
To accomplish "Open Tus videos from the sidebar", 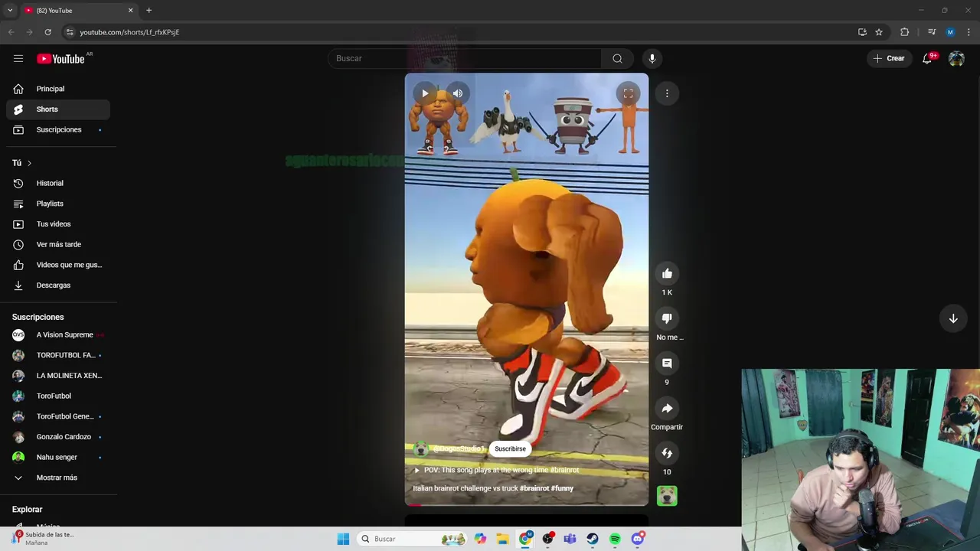I will (x=58, y=224).
